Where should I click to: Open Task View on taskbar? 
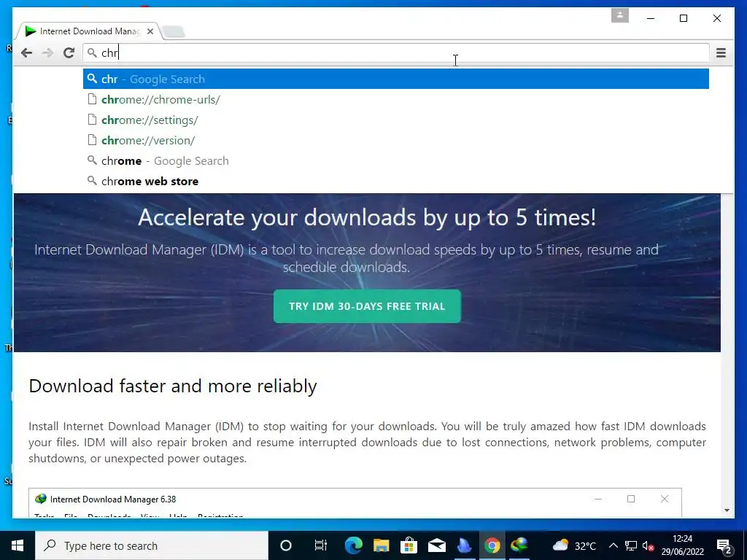click(x=321, y=545)
